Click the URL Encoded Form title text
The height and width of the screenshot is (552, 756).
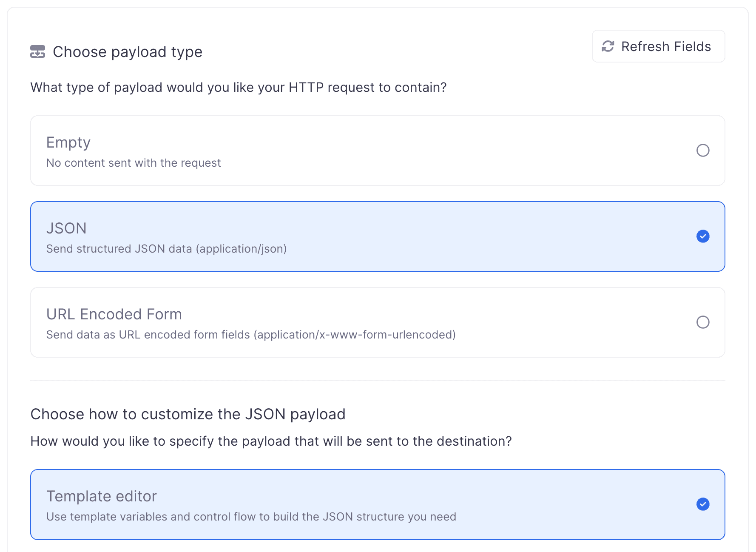[114, 314]
